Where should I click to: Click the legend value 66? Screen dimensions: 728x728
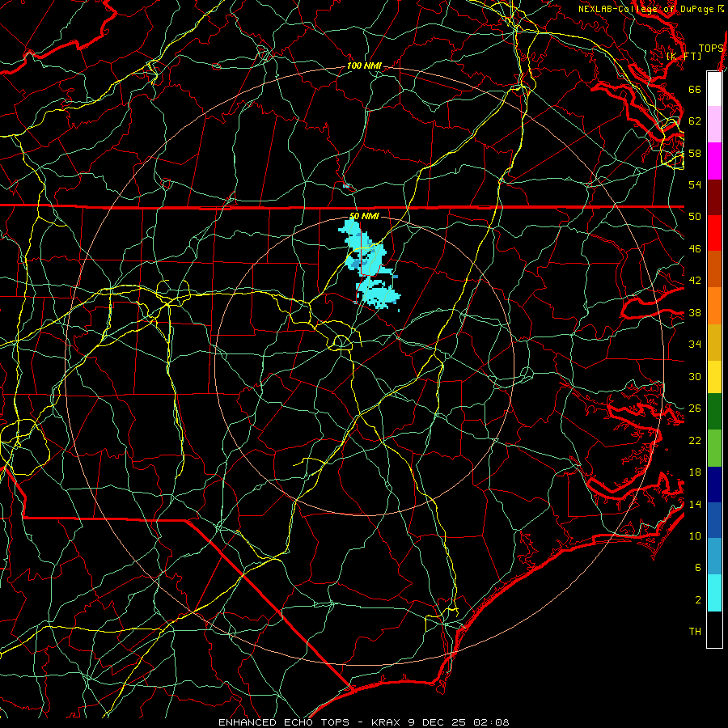click(695, 89)
